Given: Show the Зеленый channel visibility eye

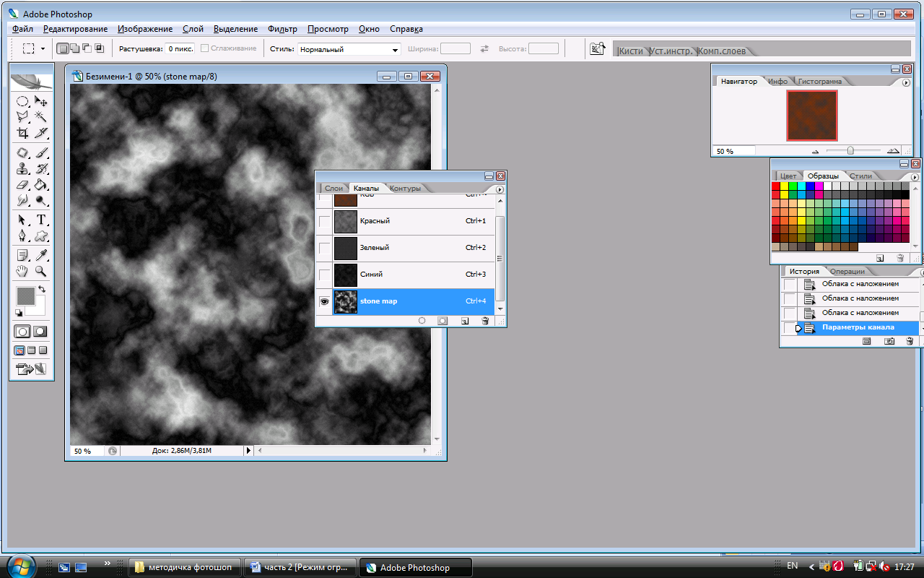Looking at the screenshot, I should point(324,248).
